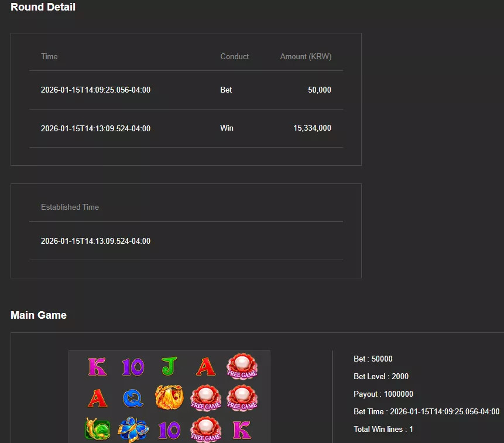The width and height of the screenshot is (504, 443).
Task: Select the Bet row timestamp 14:09:25.056
Action: coord(95,90)
